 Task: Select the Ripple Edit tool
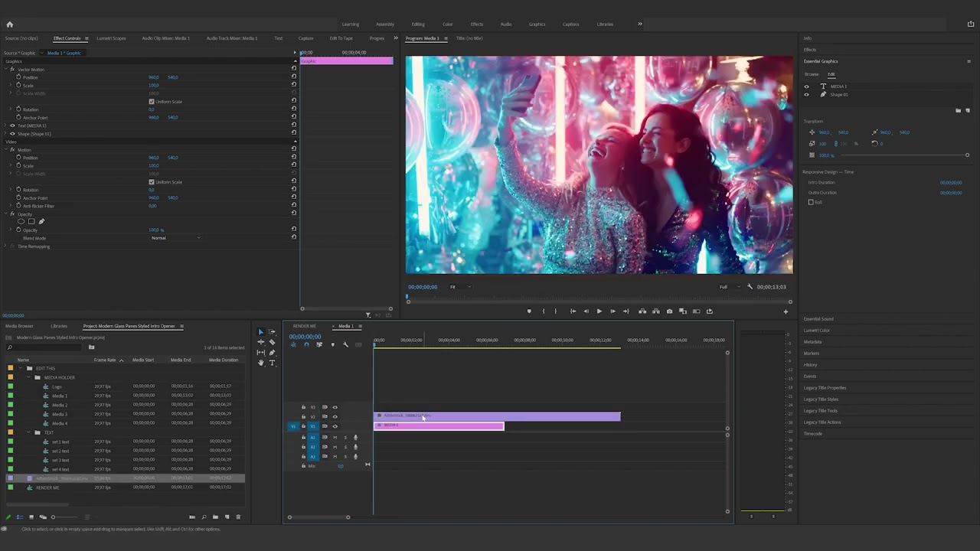point(260,342)
